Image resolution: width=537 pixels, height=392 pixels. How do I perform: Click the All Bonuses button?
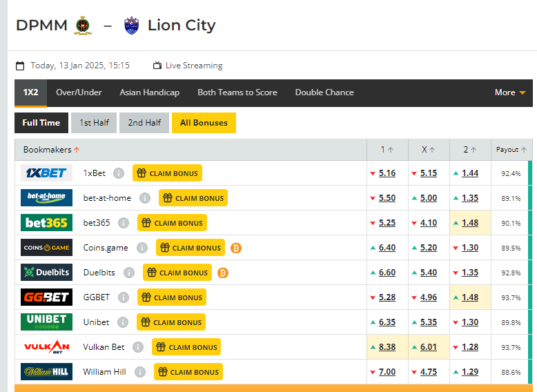204,123
